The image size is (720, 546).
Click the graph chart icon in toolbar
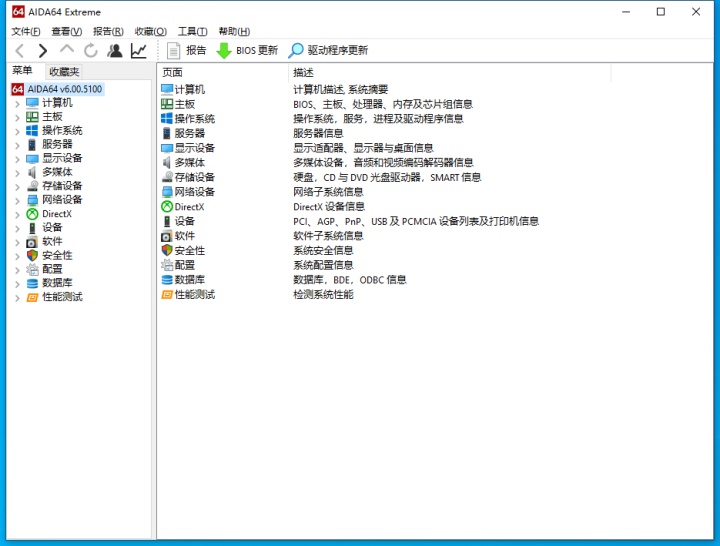point(138,50)
